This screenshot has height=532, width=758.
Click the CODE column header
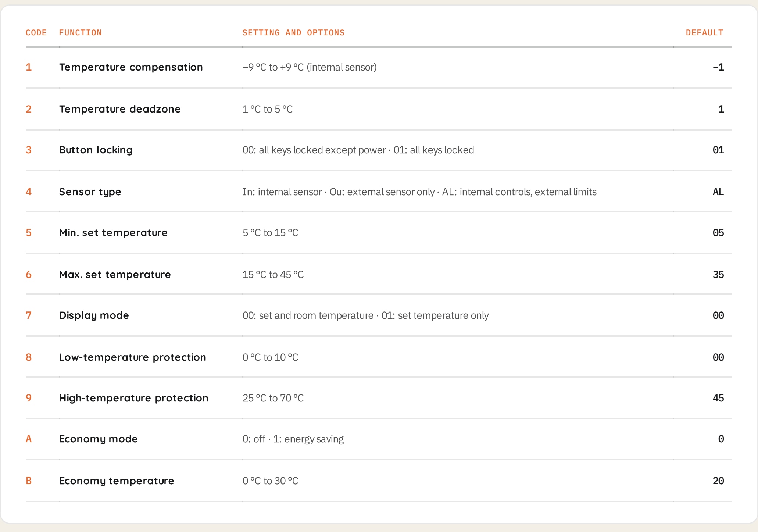point(36,33)
